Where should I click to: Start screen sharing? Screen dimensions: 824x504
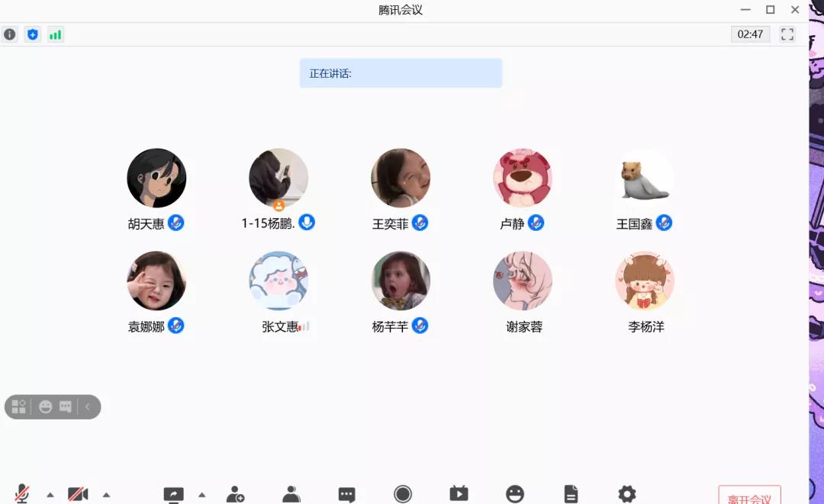coord(174,494)
